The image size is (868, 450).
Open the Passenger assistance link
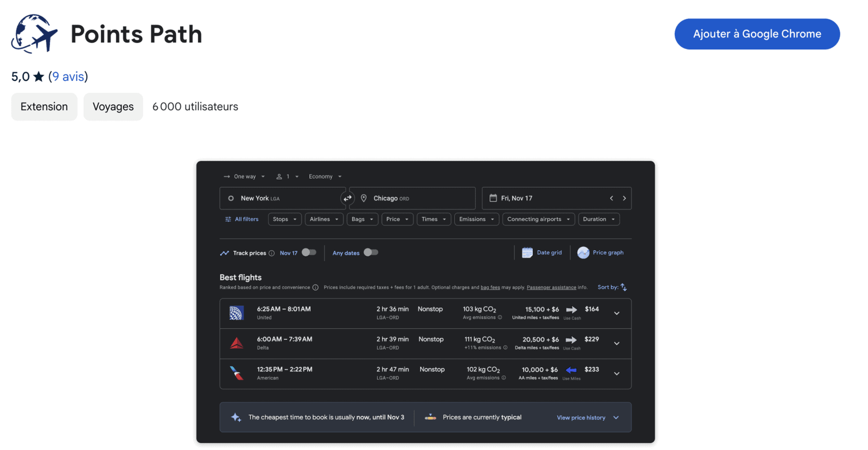tap(551, 288)
